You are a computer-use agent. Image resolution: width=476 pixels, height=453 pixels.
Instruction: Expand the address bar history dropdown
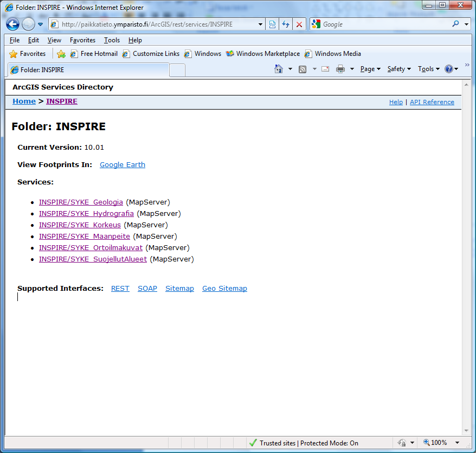[260, 24]
